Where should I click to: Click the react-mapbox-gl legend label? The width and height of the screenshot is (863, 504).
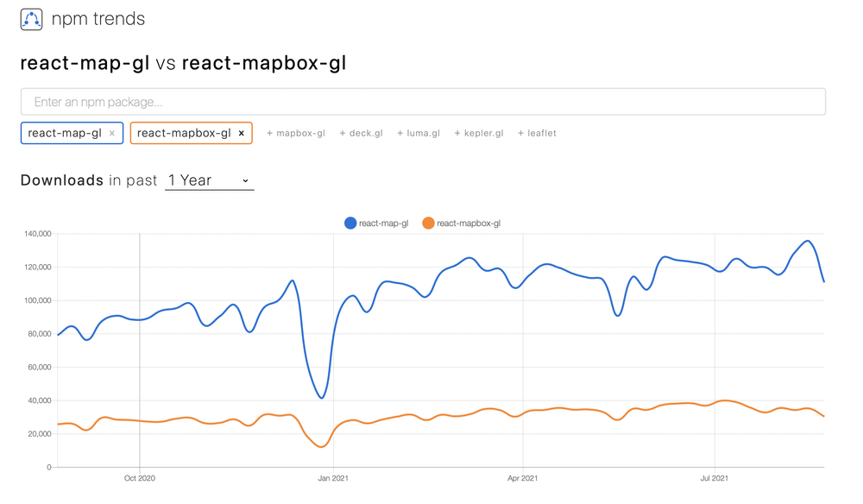click(x=469, y=224)
